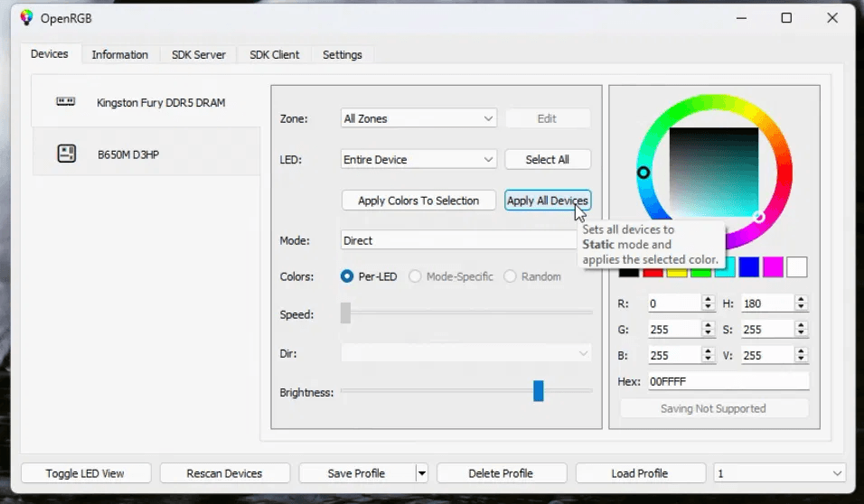The width and height of the screenshot is (864, 504).
Task: Select the B650M D3HP motherboard icon
Action: point(66,154)
